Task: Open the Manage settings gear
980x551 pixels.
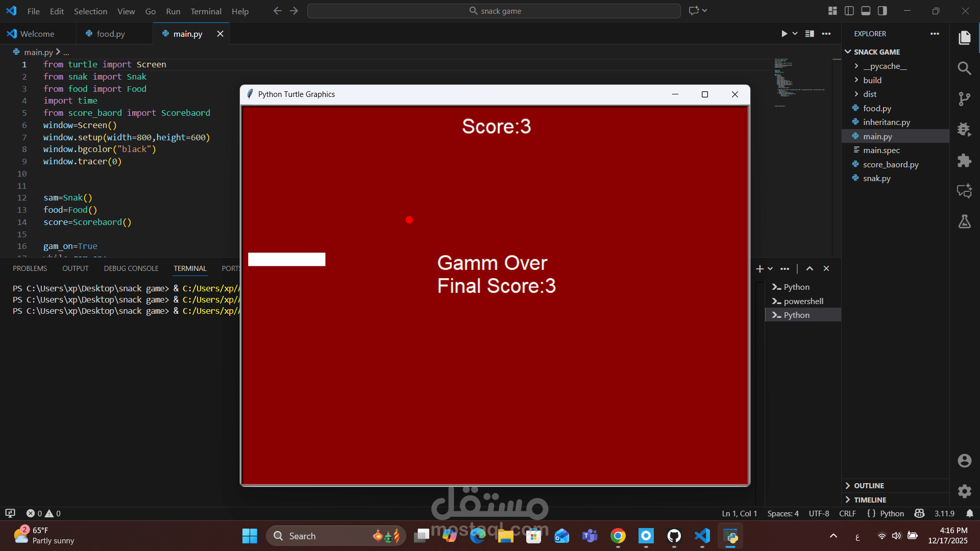Action: pyautogui.click(x=964, y=491)
